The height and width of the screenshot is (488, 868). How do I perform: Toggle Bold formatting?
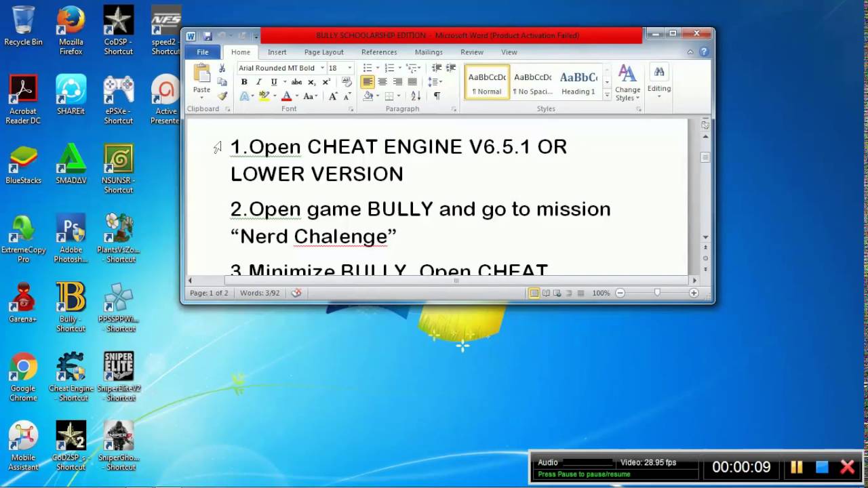coord(244,82)
